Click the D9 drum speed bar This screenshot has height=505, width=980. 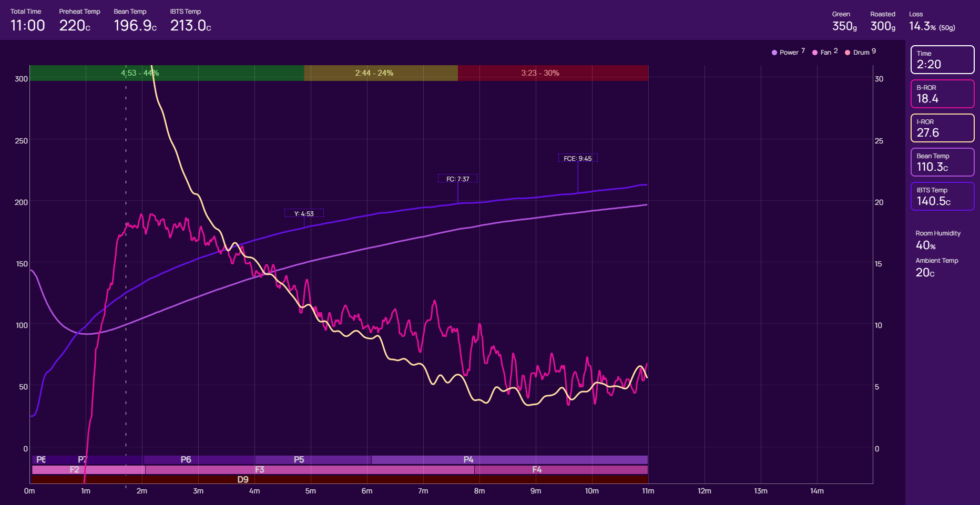point(340,479)
